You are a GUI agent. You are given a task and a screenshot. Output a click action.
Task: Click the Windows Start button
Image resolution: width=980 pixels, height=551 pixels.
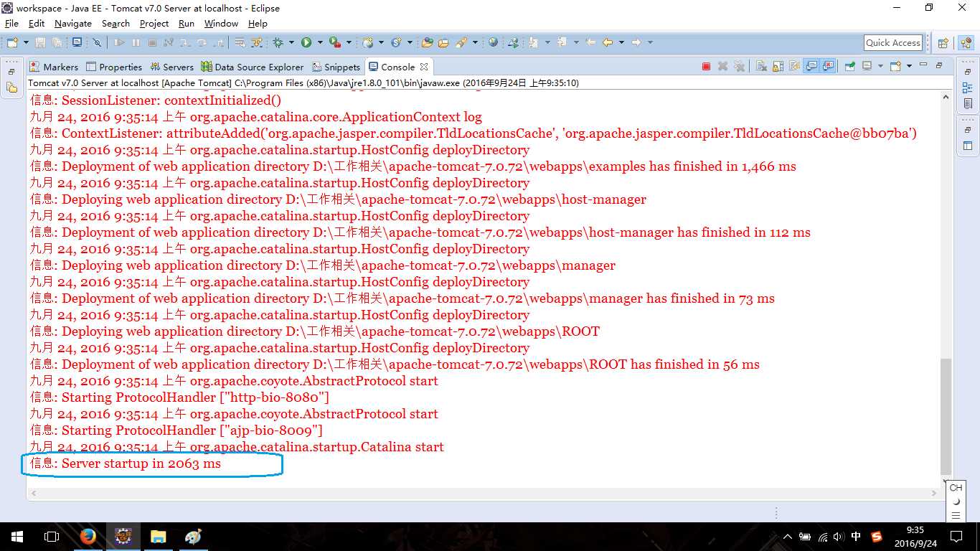point(17,537)
